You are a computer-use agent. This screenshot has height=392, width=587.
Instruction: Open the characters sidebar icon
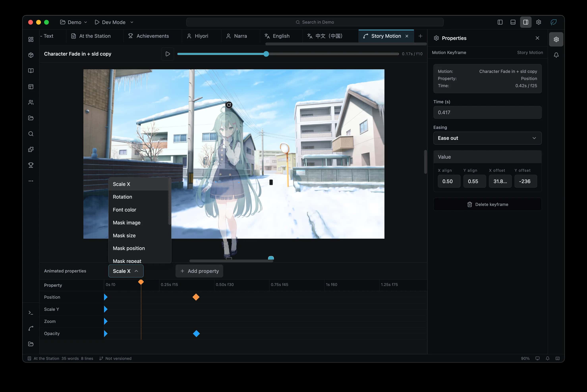point(31,102)
